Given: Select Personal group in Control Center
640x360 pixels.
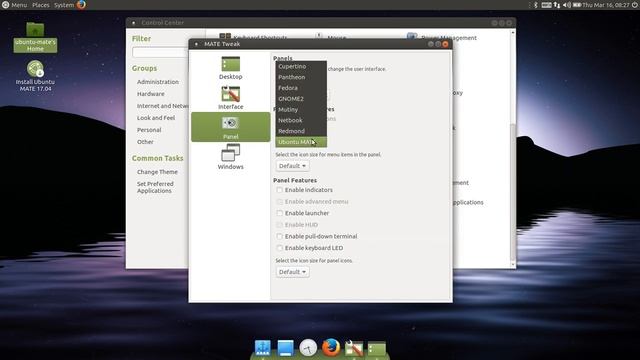Looking at the screenshot, I should (x=149, y=130).
